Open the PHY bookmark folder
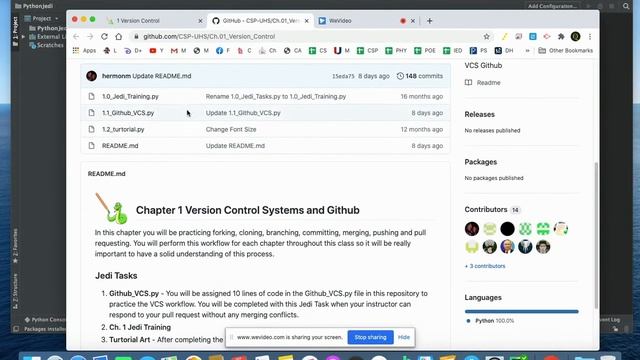The height and width of the screenshot is (360, 640). pos(396,51)
